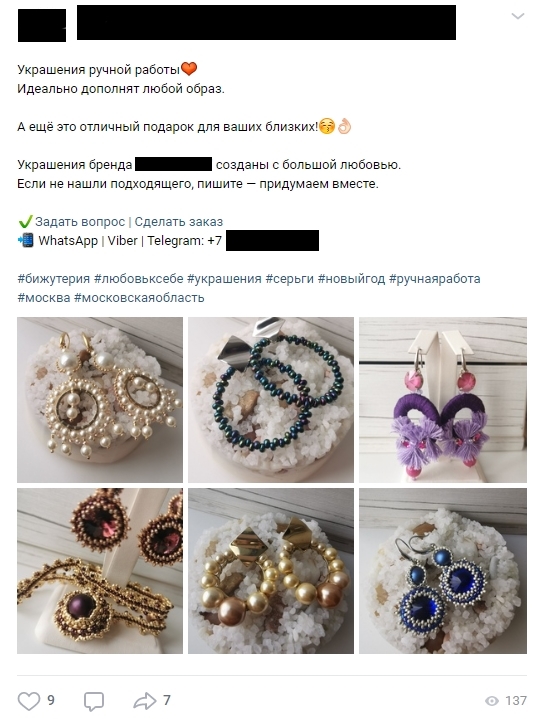Viewport: 543px width, 719px height.
Task: Open hashtag #москва
Action: [x=44, y=298]
